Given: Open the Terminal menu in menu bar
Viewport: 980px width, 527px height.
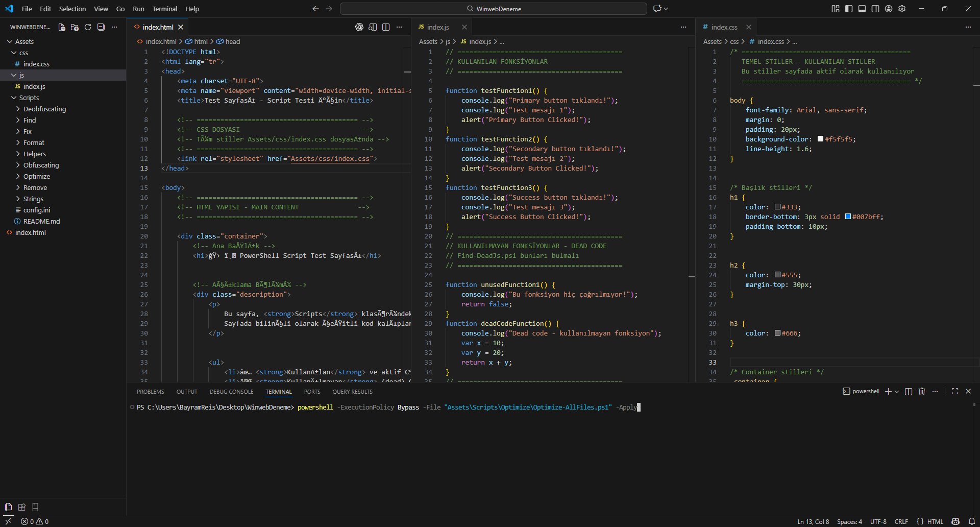Looking at the screenshot, I should [164, 9].
